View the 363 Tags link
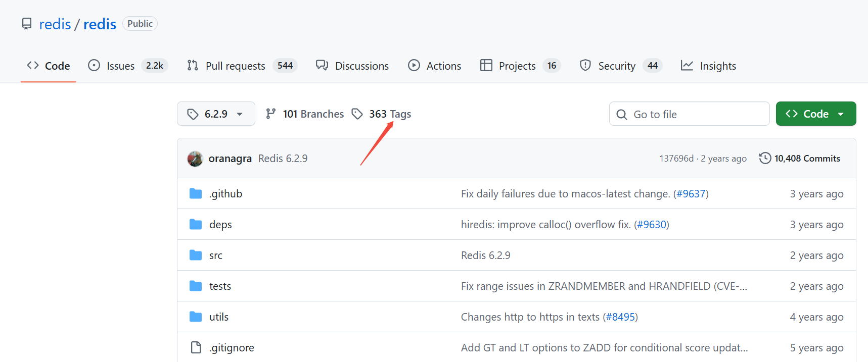The height and width of the screenshot is (362, 868). [x=382, y=114]
